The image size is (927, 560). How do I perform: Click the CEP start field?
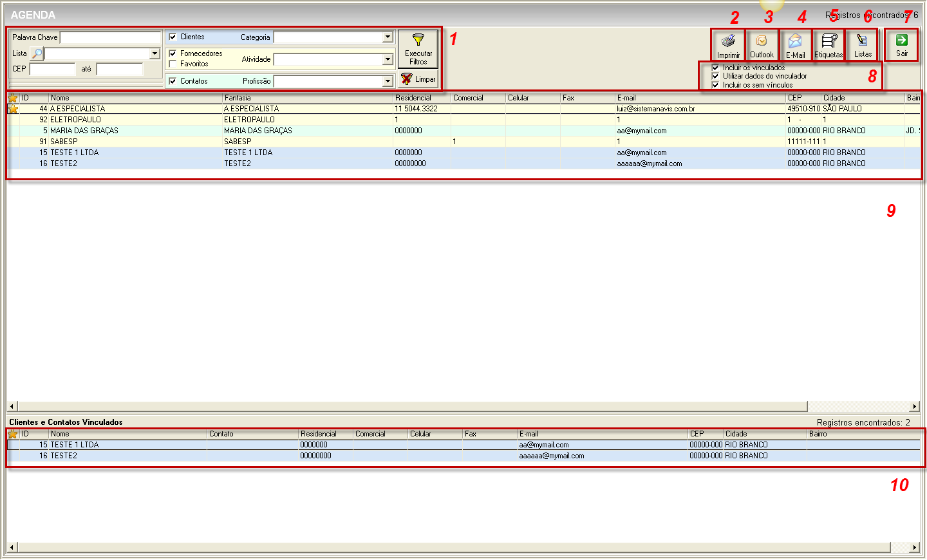pos(53,69)
